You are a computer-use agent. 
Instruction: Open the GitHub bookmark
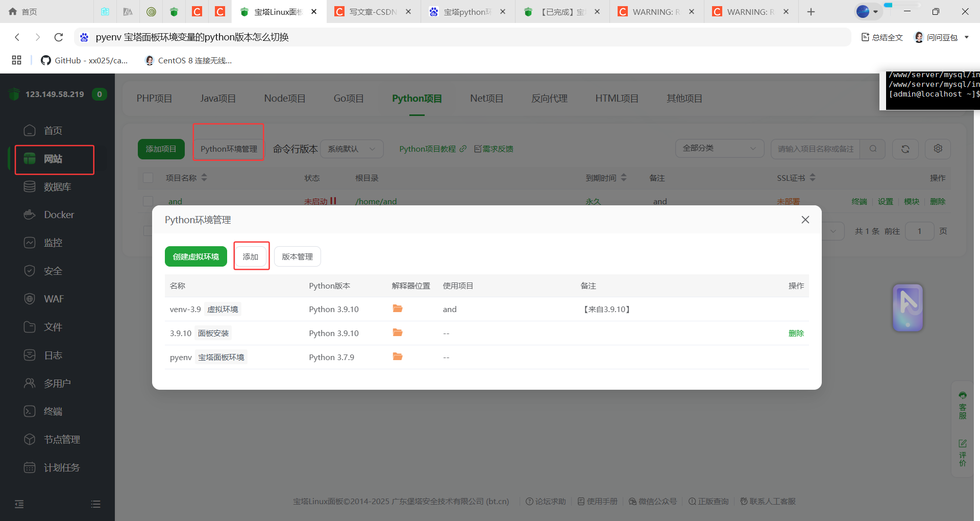pos(85,60)
